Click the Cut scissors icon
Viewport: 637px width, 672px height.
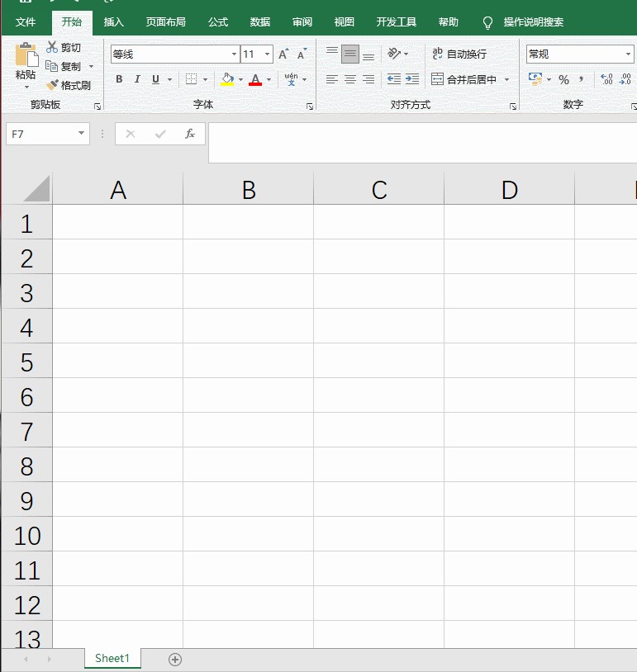pyautogui.click(x=52, y=47)
